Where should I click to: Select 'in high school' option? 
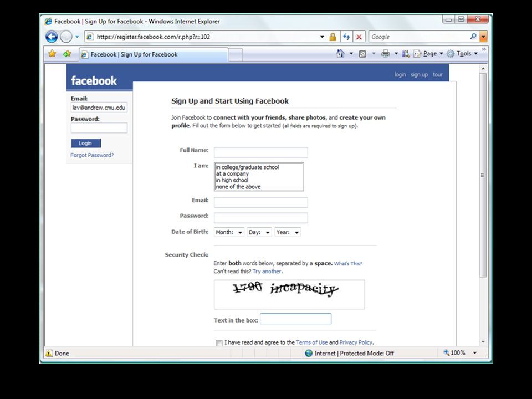pyautogui.click(x=232, y=180)
